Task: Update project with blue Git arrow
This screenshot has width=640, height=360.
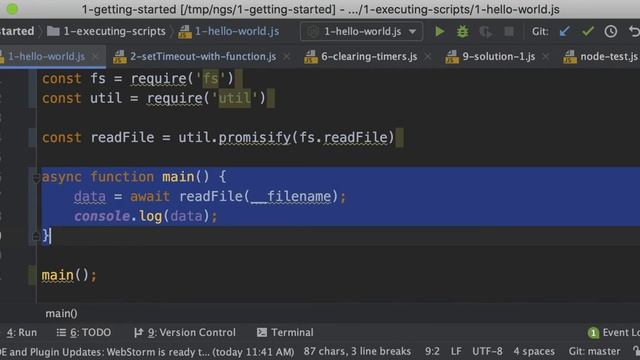Action: pos(564,31)
